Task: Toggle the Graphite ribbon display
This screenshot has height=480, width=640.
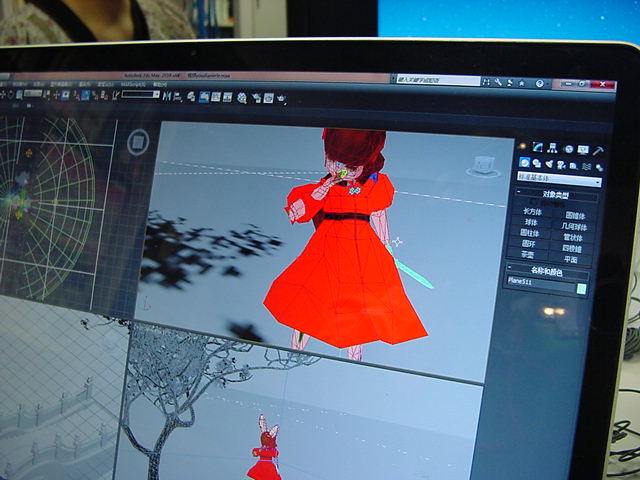Action: [x=204, y=97]
